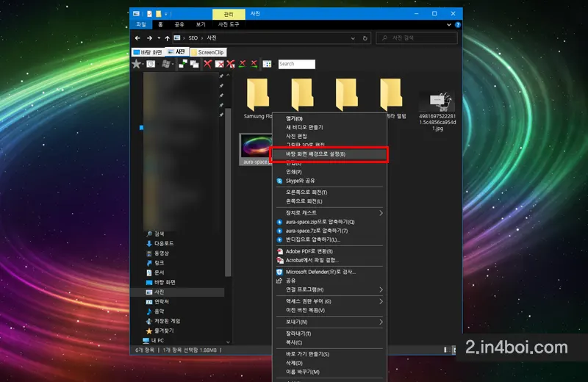This screenshot has width=588, height=382.
Task: Expand the address bar history dropdown
Action: [x=353, y=38]
